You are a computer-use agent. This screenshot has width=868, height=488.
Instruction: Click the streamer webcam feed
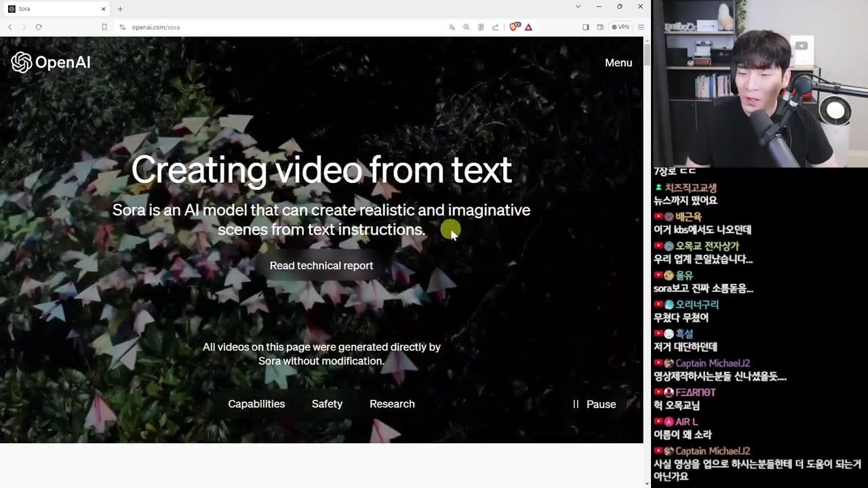[x=759, y=83]
